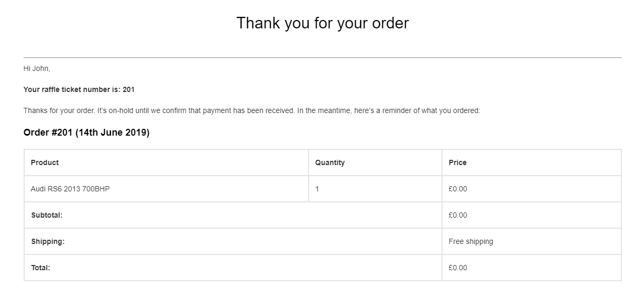Click the Shipping: label
Image resolution: width=644 pixels, height=296 pixels.
48,241
